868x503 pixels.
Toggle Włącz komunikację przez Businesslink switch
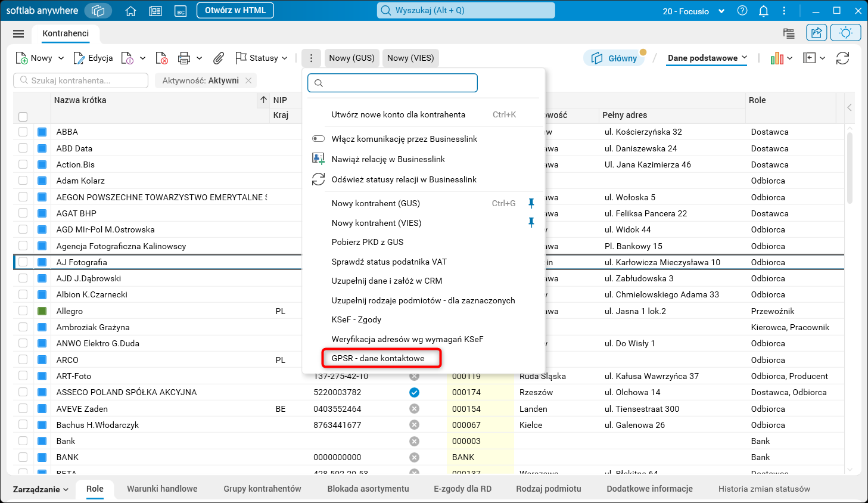tap(319, 139)
